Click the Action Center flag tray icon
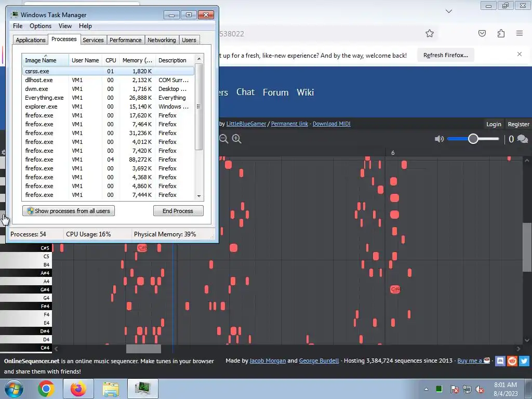The width and height of the screenshot is (532, 399). point(454,389)
